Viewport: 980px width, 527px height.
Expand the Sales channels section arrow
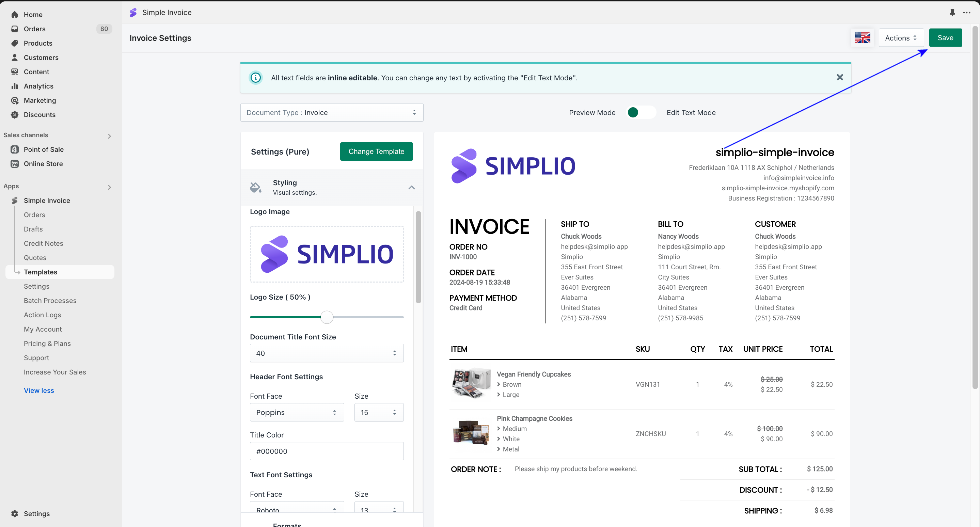tap(109, 136)
